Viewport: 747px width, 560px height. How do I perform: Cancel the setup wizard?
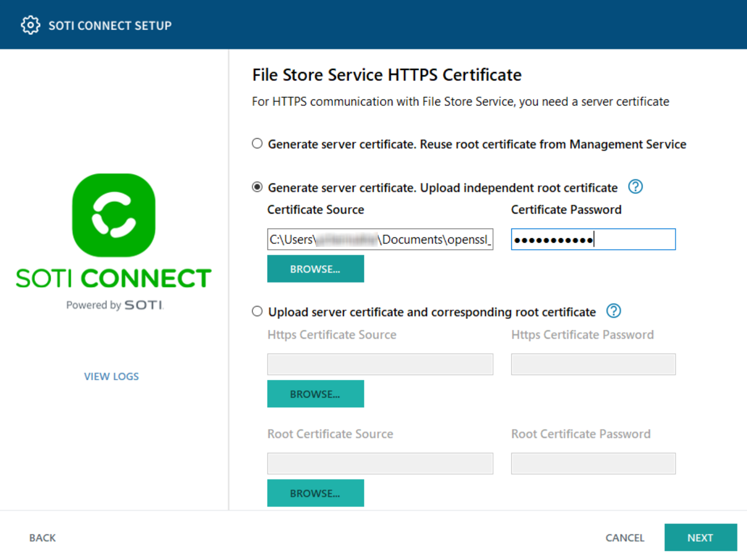tap(625, 538)
